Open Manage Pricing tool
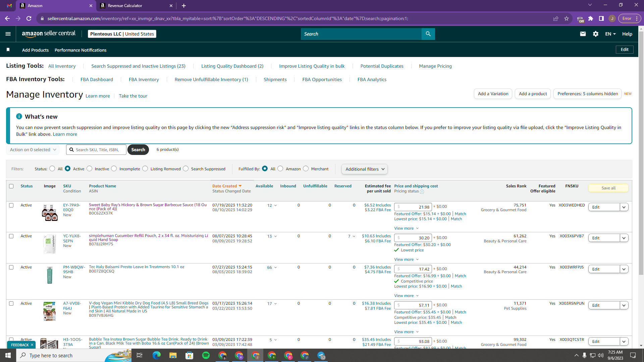The image size is (644, 362). click(435, 66)
